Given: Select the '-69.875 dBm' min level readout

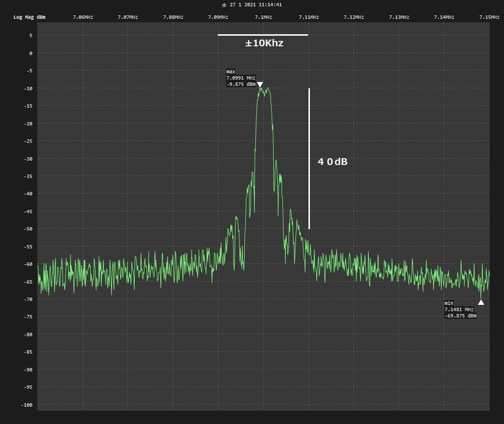Looking at the screenshot, I should point(461,316).
